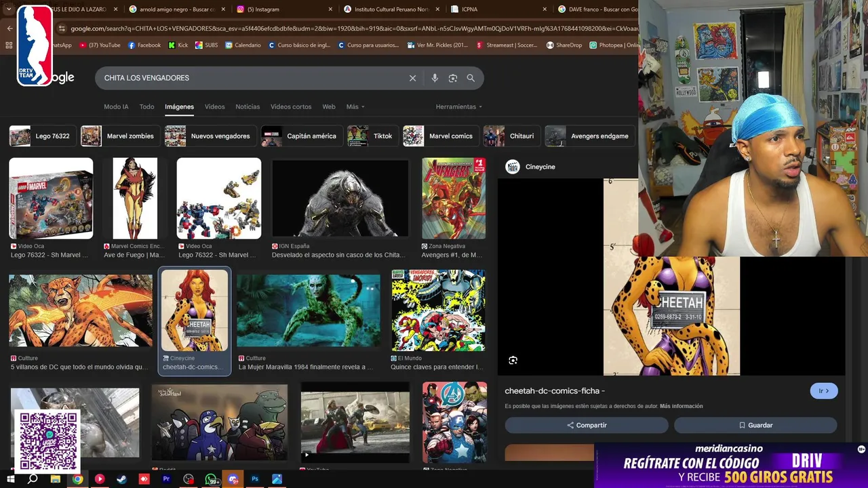Screen dimensions: 868x488
Task: Open Photoshop from the taskbar
Action: click(255, 479)
